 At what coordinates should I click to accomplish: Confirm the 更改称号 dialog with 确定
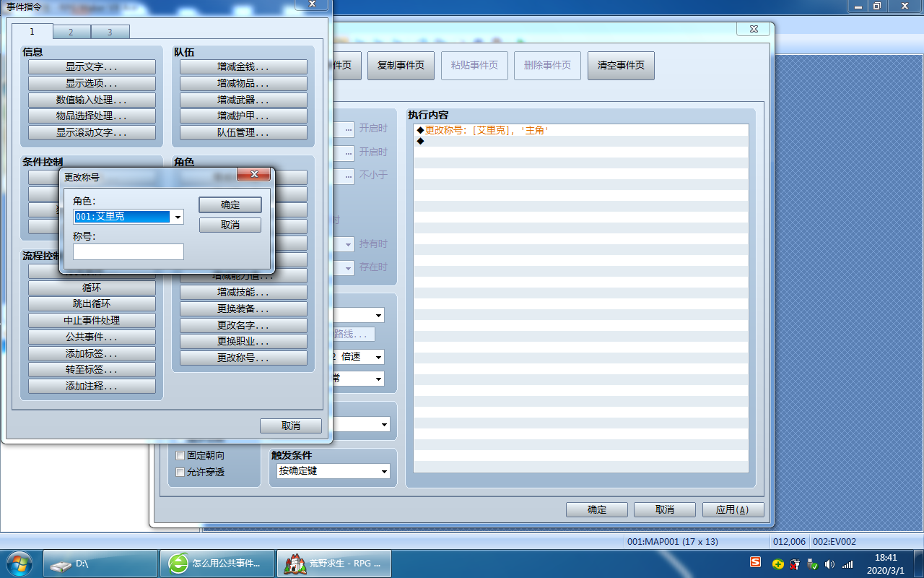pos(230,205)
